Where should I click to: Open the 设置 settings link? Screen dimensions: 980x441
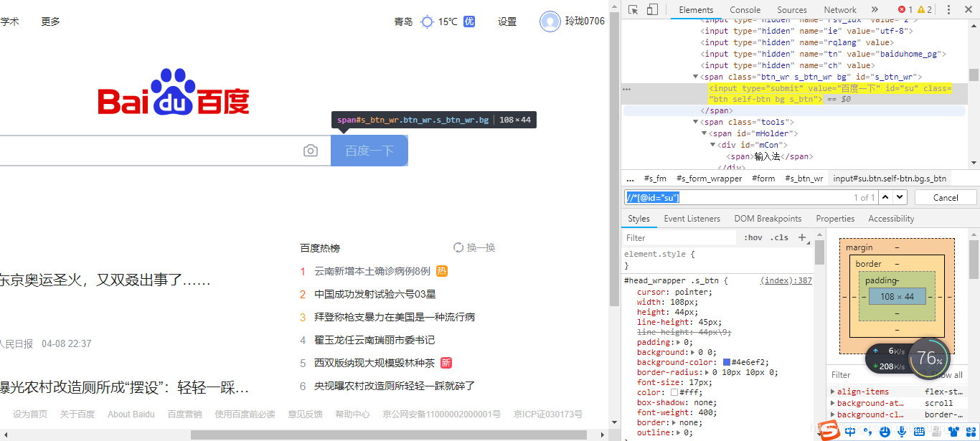coord(507,22)
